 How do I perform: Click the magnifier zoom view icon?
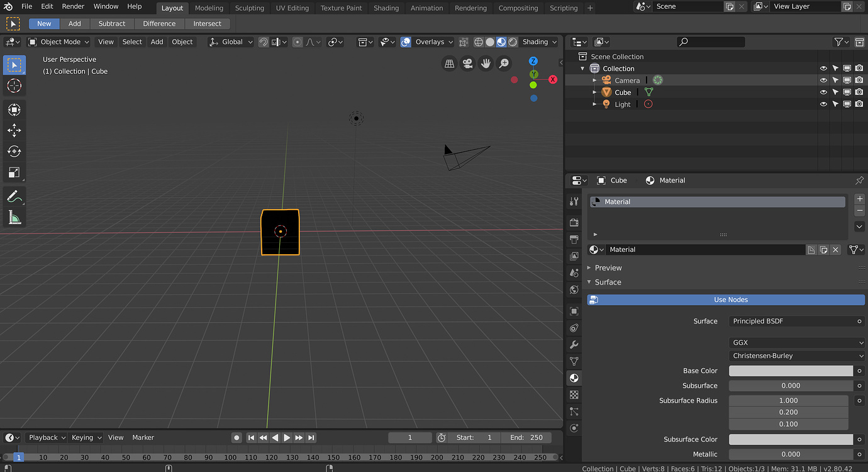tap(504, 63)
